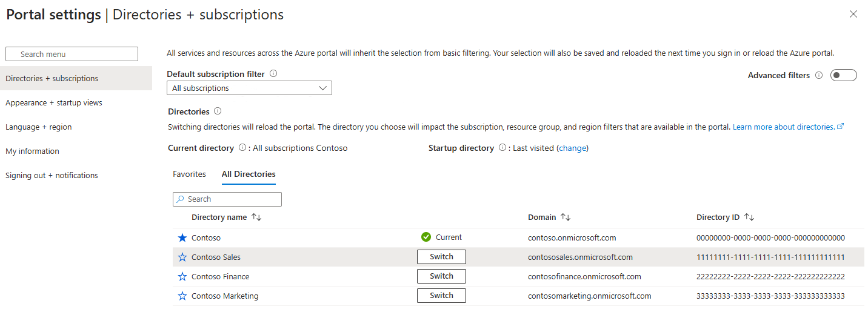Image resolution: width=868 pixels, height=312 pixels.
Task: Mark Contoso Marketing as favorite
Action: tap(182, 296)
